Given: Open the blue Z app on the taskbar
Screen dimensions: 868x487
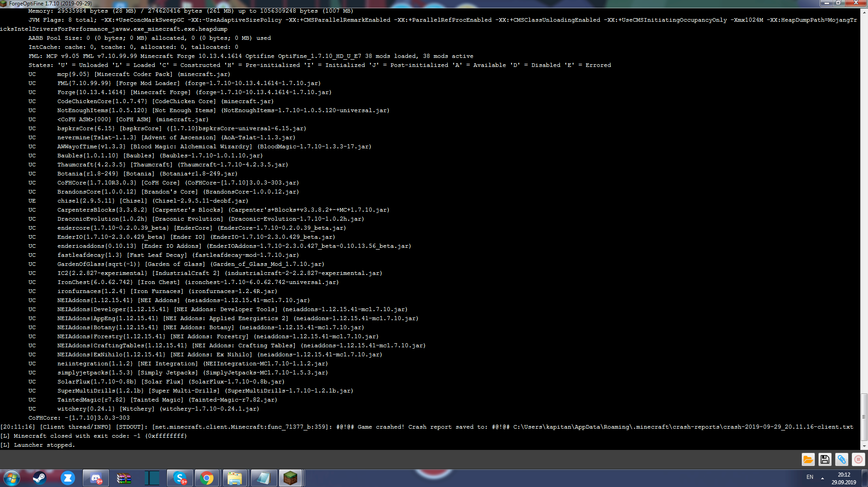Looking at the screenshot, I should (x=68, y=478).
